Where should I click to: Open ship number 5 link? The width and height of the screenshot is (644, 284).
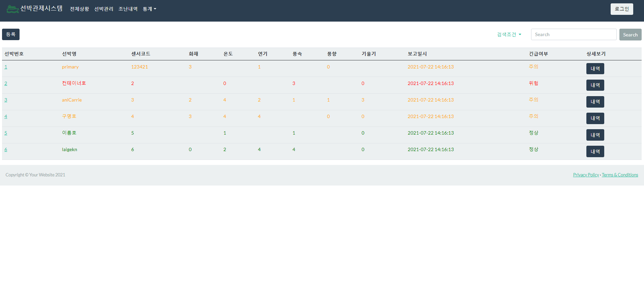(6, 133)
